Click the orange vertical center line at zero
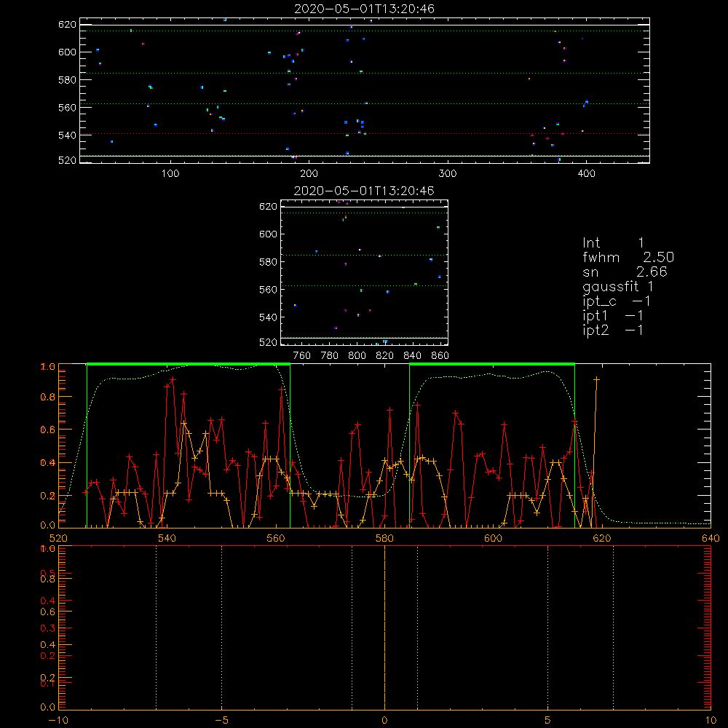The height and width of the screenshot is (728, 728). [384, 628]
